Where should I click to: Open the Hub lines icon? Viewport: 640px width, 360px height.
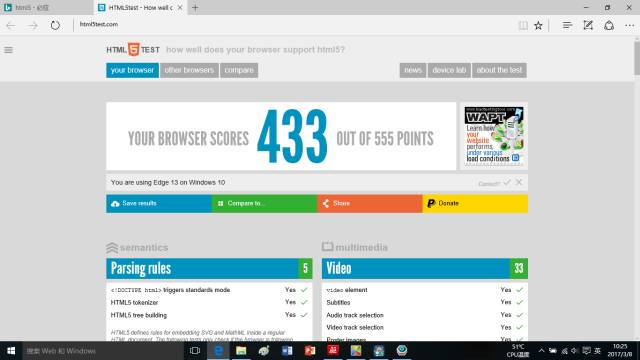click(x=567, y=25)
